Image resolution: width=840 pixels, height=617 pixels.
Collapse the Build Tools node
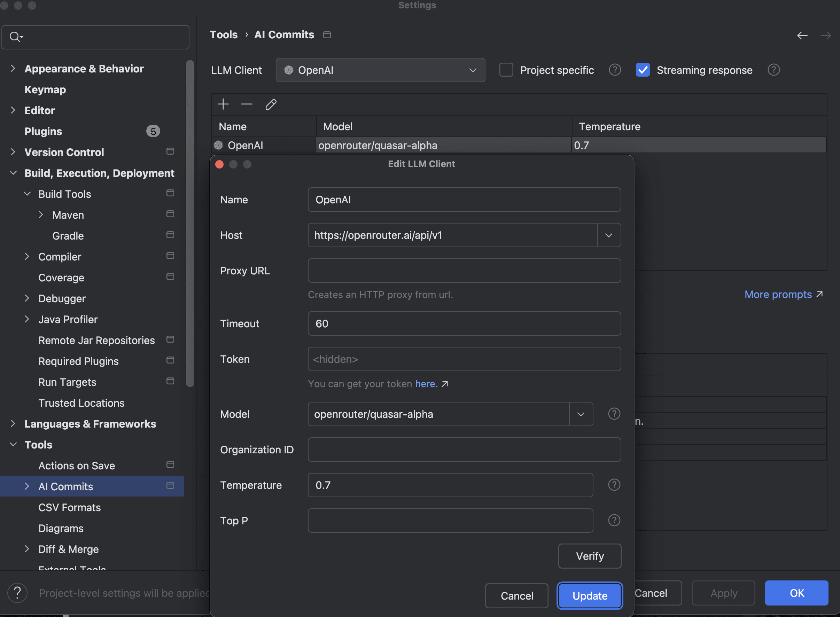[27, 194]
